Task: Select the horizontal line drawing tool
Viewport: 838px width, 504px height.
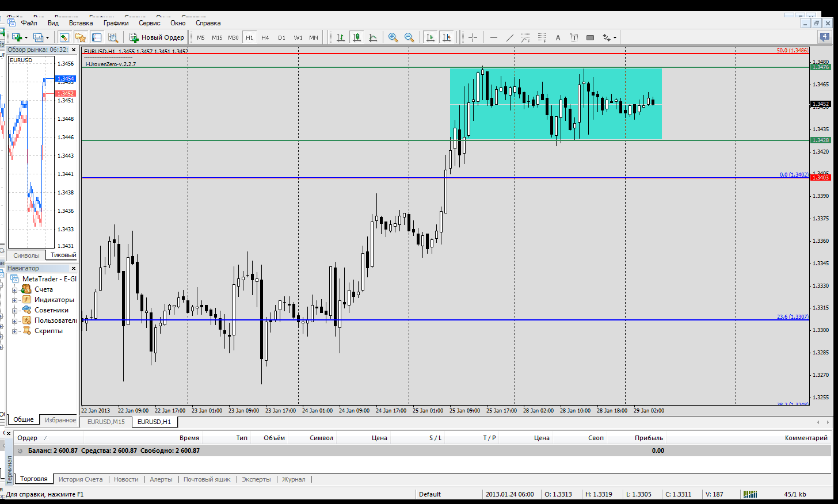Action: (x=493, y=37)
